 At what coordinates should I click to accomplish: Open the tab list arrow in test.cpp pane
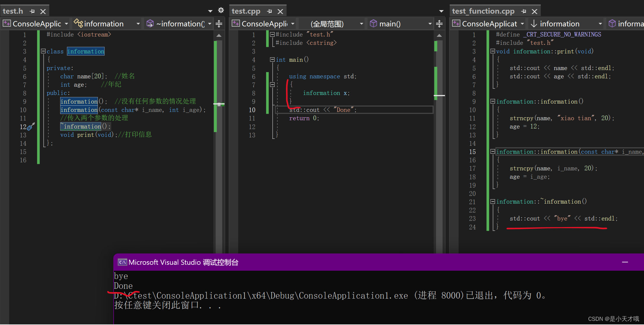pyautogui.click(x=441, y=11)
